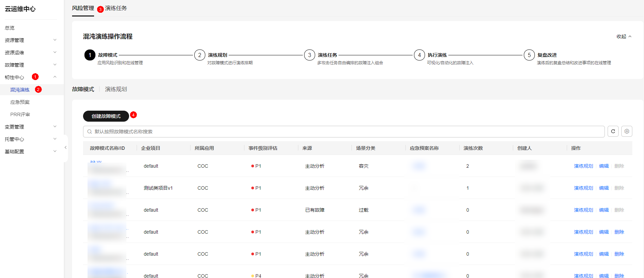Select step 4 circle 执行演练

coord(419,55)
